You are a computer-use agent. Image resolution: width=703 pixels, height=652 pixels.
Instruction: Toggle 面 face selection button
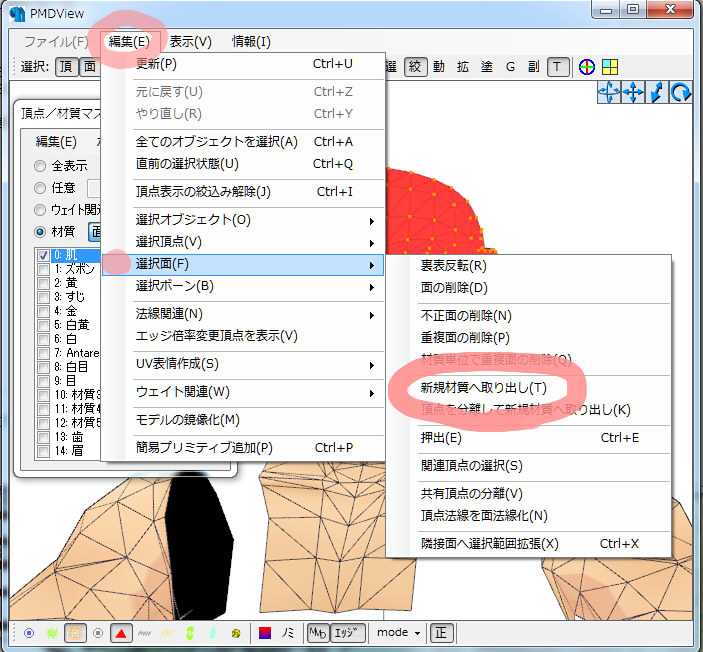90,67
